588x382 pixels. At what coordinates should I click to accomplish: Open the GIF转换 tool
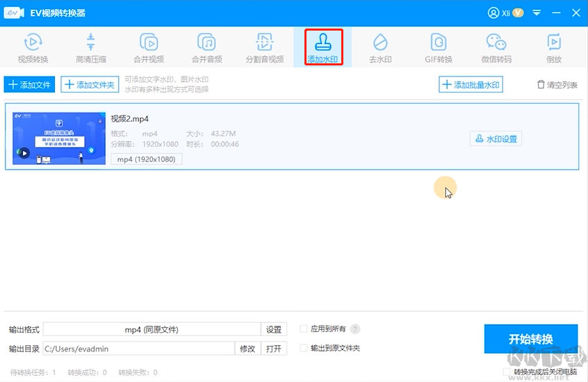[x=439, y=47]
